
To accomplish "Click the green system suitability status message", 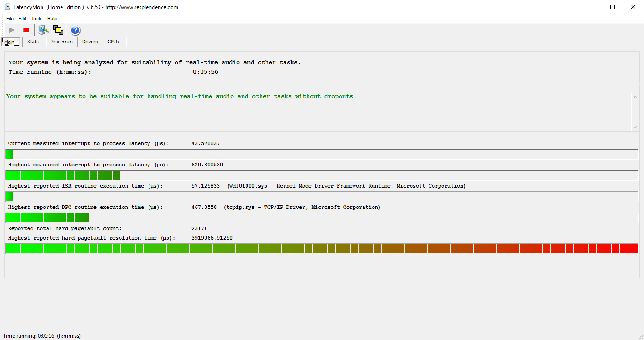I will coord(181,97).
